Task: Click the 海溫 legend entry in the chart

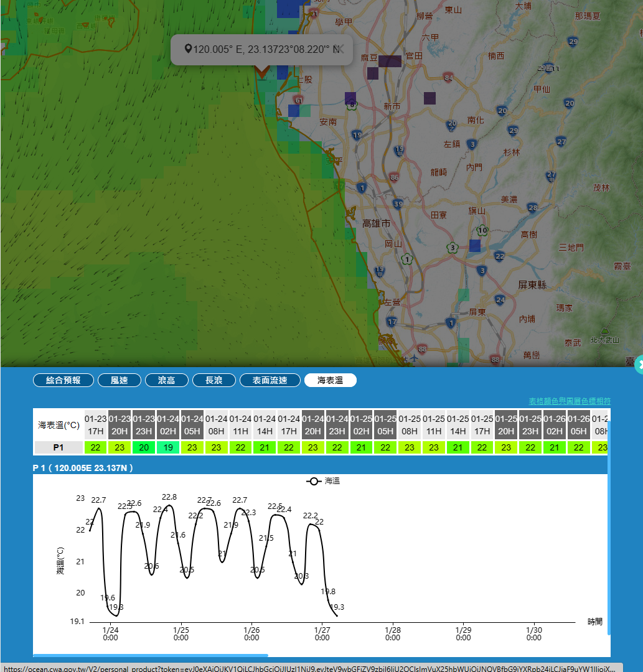Action: coord(323,481)
